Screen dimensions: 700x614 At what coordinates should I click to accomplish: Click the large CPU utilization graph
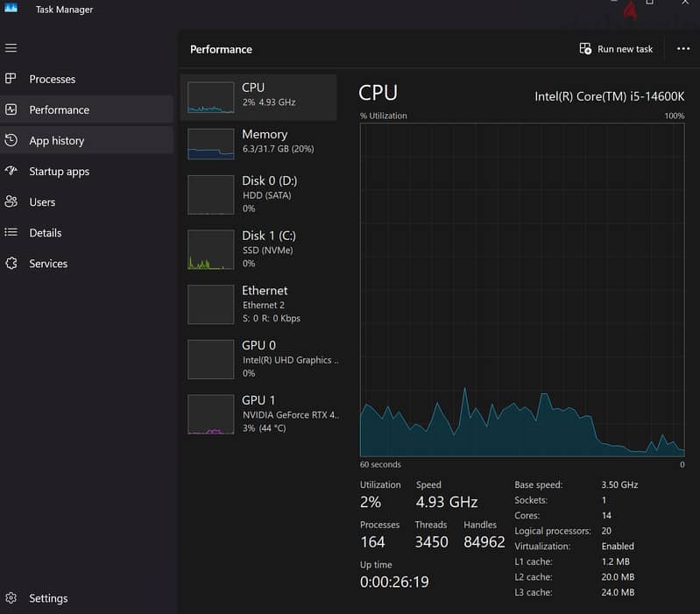522,290
